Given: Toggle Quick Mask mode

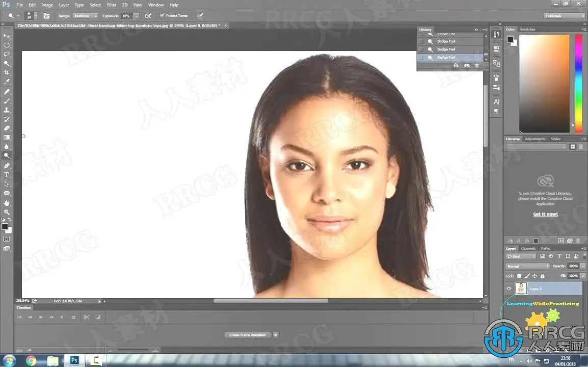Looking at the screenshot, I should [7, 239].
